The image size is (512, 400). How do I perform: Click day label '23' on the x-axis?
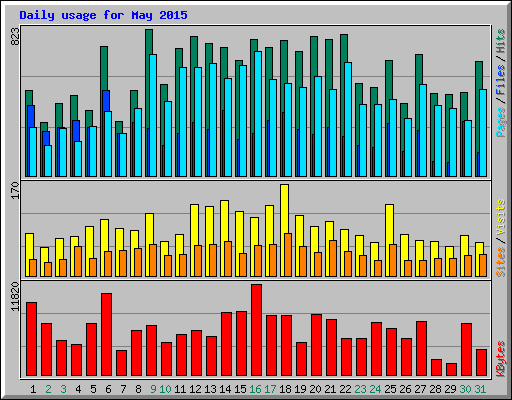tap(360, 389)
